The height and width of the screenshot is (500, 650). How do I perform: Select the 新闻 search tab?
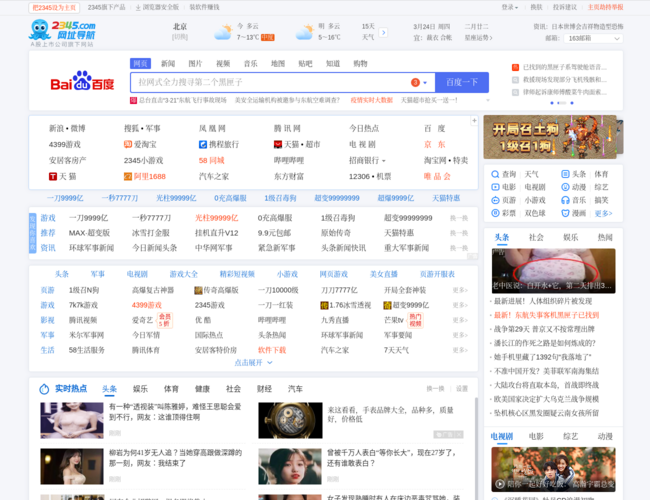point(168,63)
